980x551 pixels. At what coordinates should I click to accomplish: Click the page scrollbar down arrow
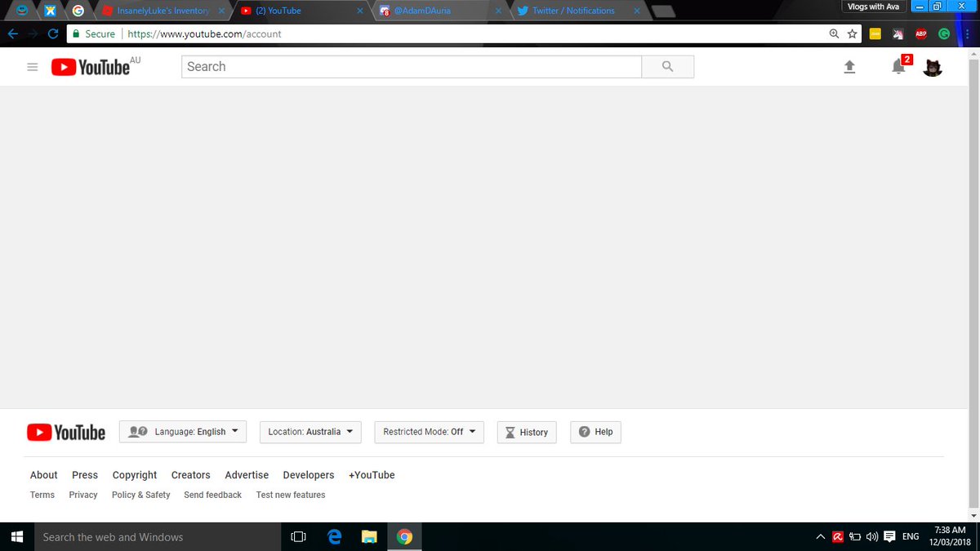(972, 516)
